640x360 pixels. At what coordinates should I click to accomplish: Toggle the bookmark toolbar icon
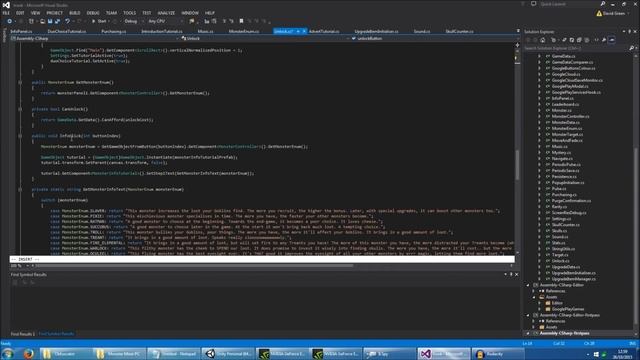[x=241, y=21]
